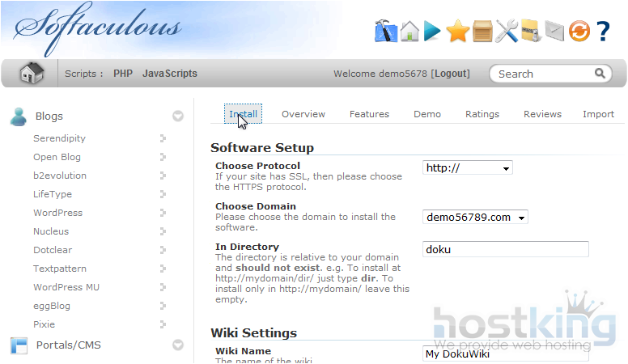Screen dimensions: 628x364
Task: Open help via the question mark icon
Action: (603, 31)
